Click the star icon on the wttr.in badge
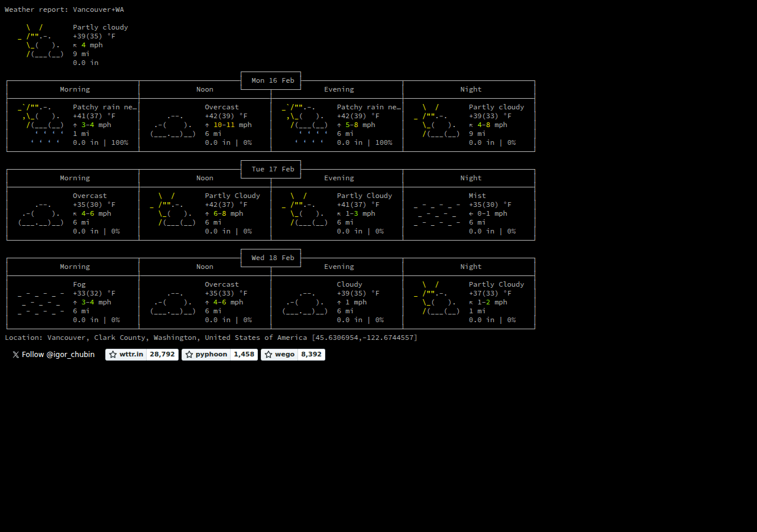The image size is (757, 532). (112, 355)
